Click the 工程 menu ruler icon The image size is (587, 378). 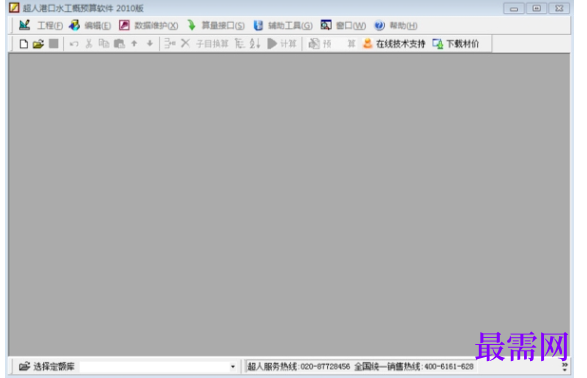point(24,25)
